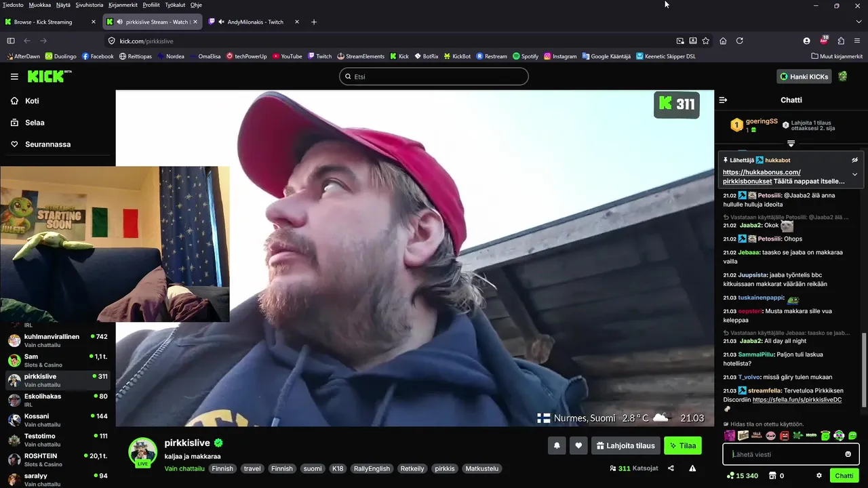Click the green Chatti send button
This screenshot has width=868, height=488.
tap(844, 476)
